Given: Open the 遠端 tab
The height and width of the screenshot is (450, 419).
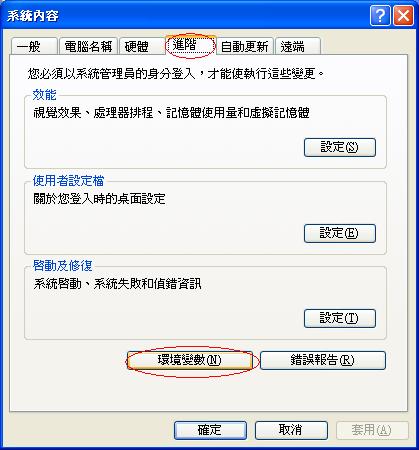Looking at the screenshot, I should [x=298, y=46].
